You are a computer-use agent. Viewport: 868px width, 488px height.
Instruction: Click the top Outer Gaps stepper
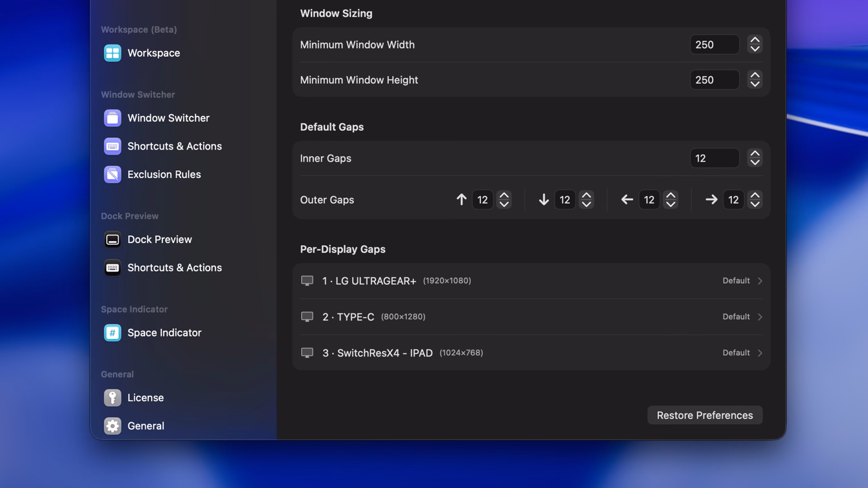pyautogui.click(x=504, y=200)
